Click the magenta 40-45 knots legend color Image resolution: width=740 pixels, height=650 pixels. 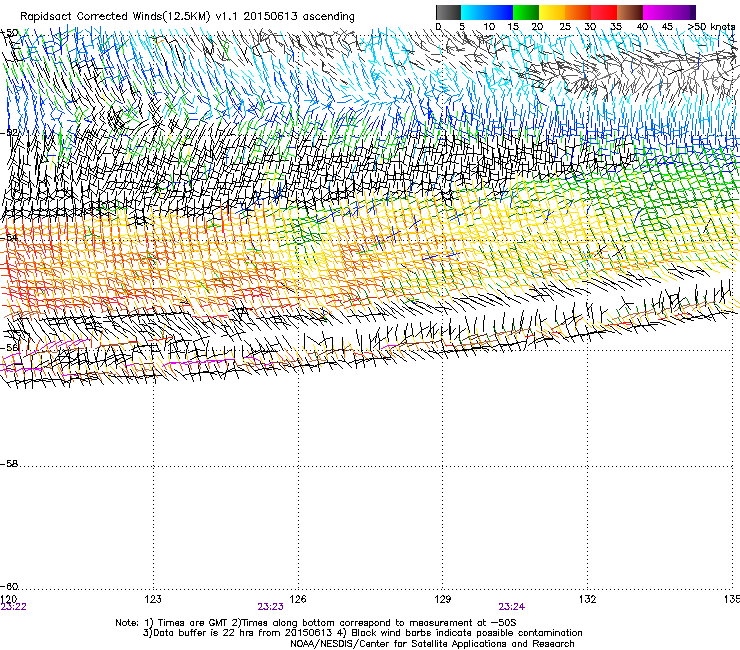[x=656, y=12]
